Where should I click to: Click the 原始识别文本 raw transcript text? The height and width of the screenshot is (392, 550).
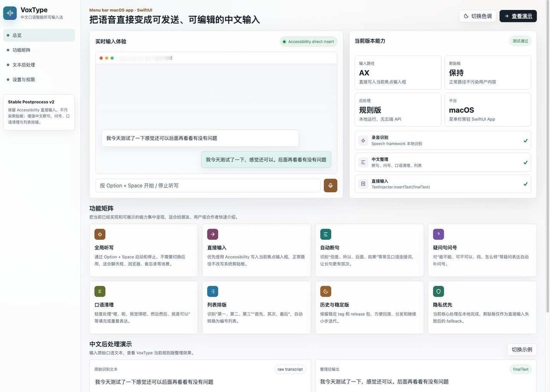[x=154, y=382]
